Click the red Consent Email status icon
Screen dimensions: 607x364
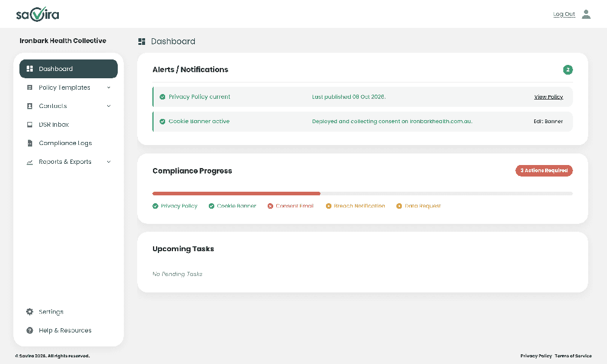270,206
